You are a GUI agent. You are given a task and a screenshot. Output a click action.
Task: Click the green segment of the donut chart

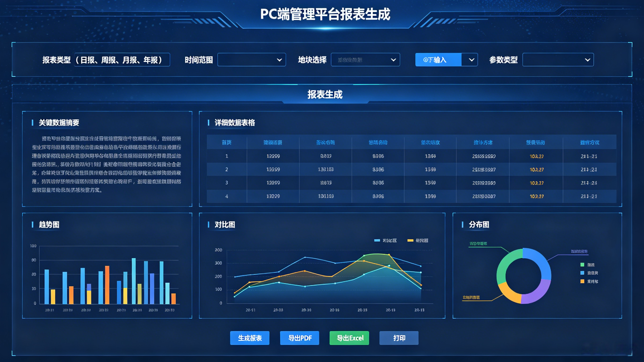[506, 264]
